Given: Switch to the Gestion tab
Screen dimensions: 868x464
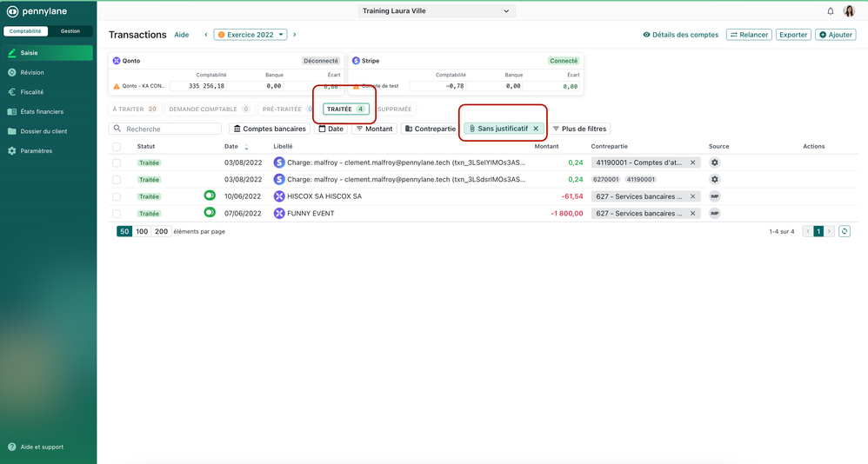Looking at the screenshot, I should click(x=70, y=31).
